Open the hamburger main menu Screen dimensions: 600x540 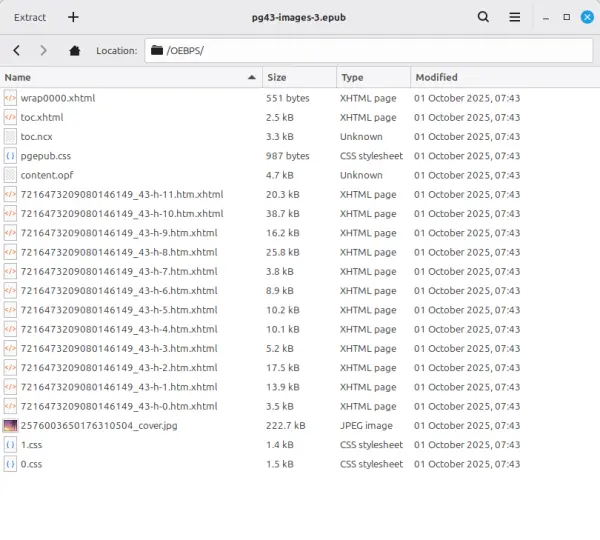click(x=514, y=17)
